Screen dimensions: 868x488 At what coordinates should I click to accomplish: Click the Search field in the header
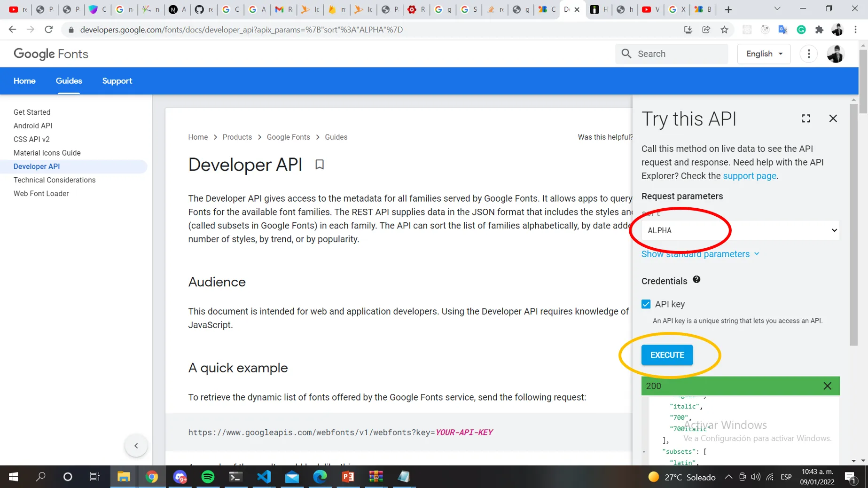(x=672, y=54)
